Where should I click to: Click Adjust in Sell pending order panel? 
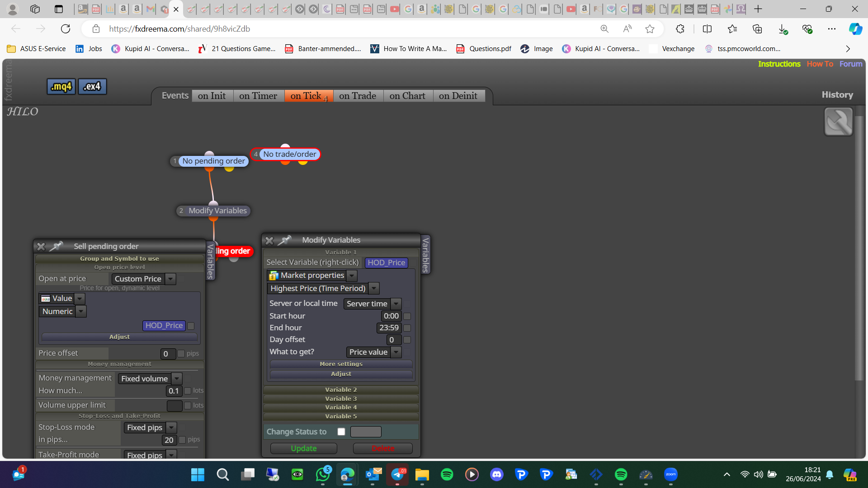[119, 337]
